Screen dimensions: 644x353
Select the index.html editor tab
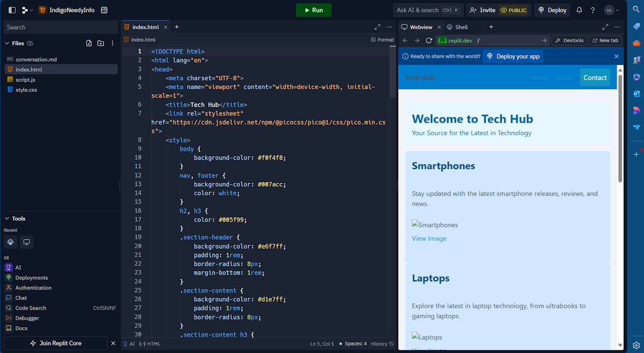coord(145,27)
